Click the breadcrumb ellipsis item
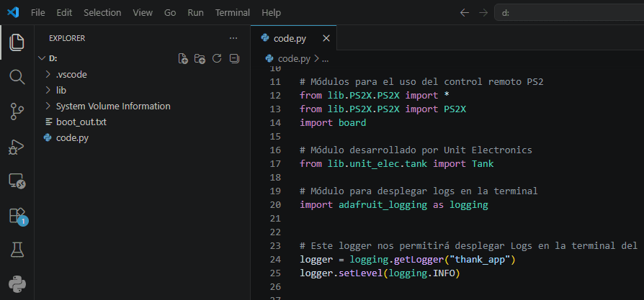Viewport: 644px width, 300px height. [x=326, y=59]
